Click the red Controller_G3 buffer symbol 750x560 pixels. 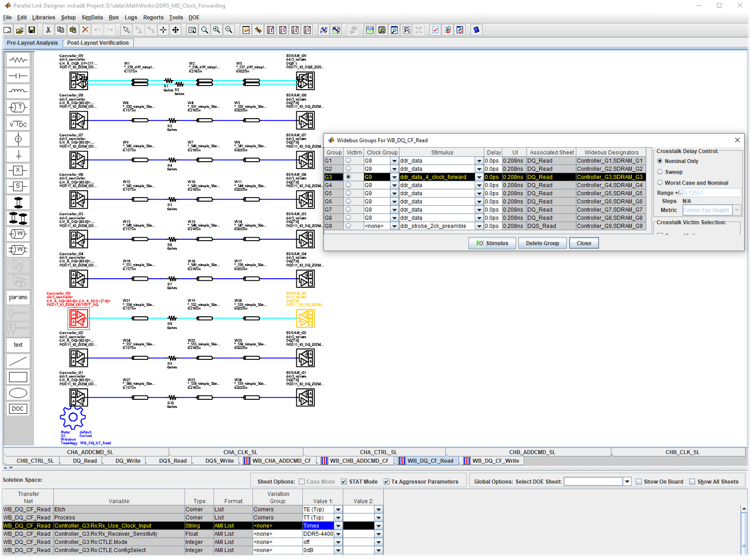[79, 318]
